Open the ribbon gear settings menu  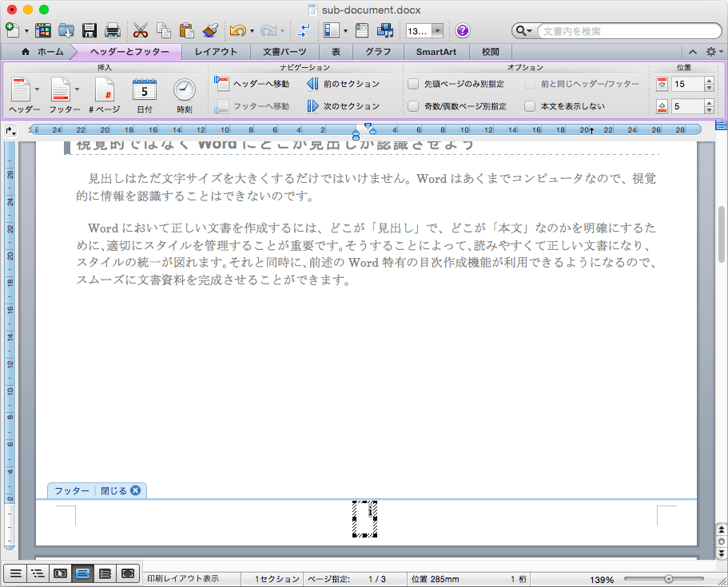tap(714, 52)
